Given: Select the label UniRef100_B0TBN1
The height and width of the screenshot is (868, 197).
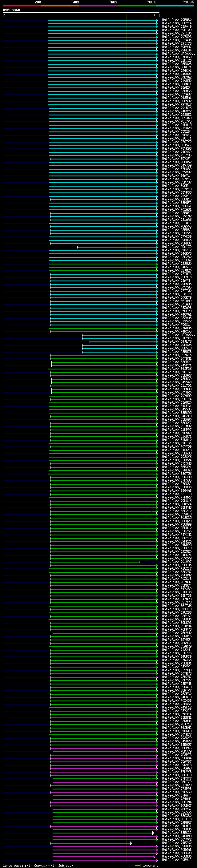Looking at the screenshot, I should tap(177, 358).
